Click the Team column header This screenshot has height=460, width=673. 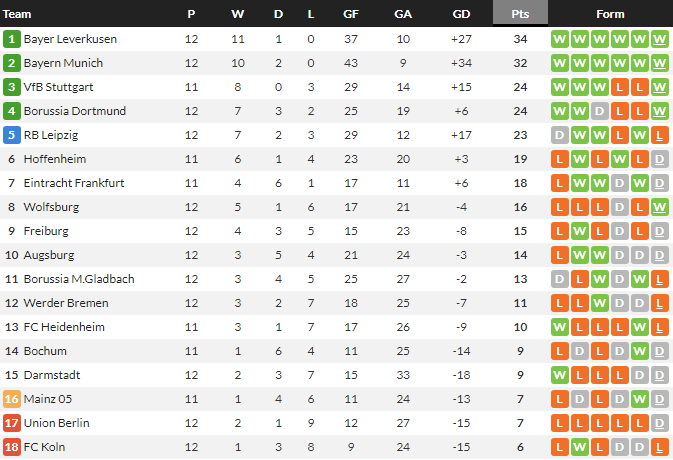tap(18, 14)
